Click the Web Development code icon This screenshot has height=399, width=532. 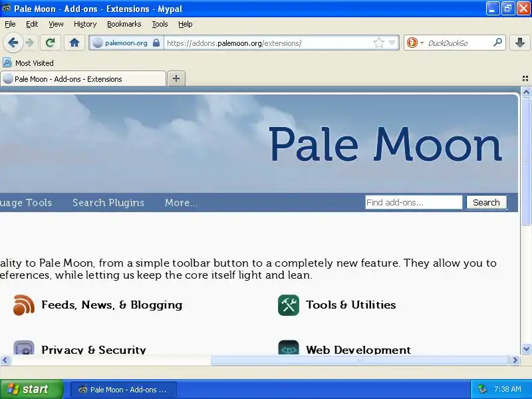(x=289, y=347)
